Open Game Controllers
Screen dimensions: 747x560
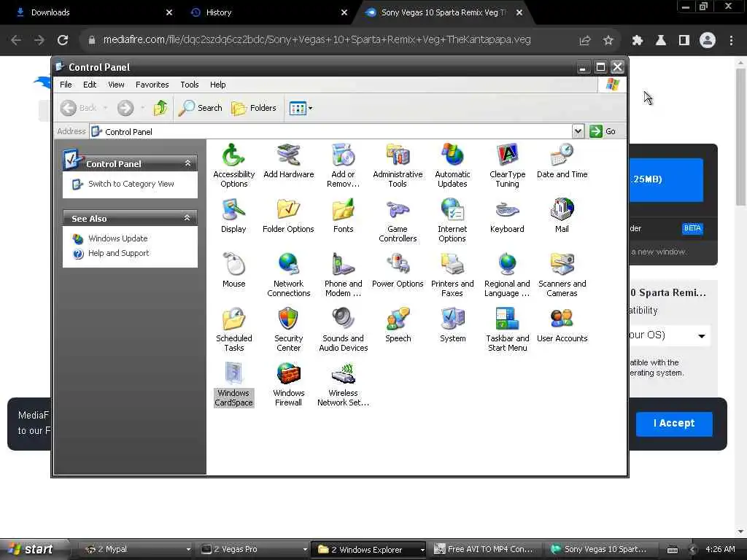(x=398, y=220)
